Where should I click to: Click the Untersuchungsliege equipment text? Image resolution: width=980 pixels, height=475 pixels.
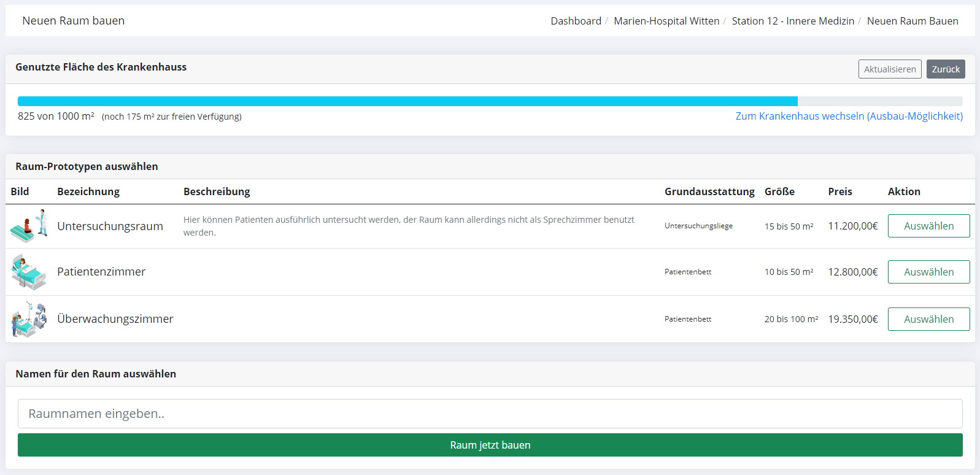698,226
